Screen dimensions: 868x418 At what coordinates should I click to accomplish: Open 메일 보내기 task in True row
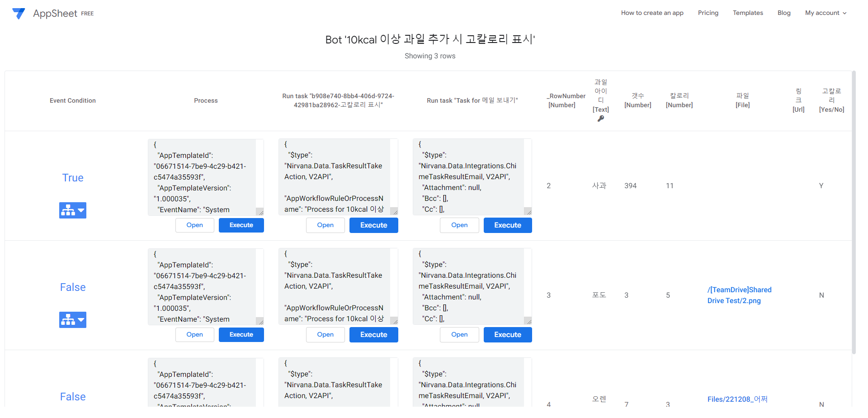pos(459,225)
